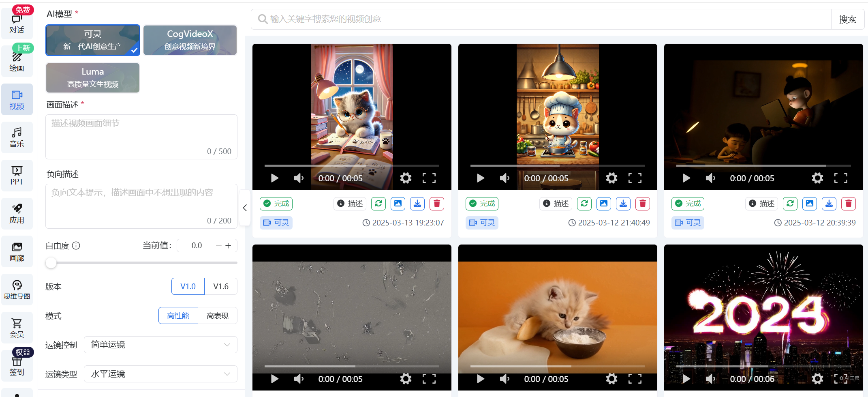The width and height of the screenshot is (868, 397).
Task: Mute the reading cat video
Action: click(299, 178)
